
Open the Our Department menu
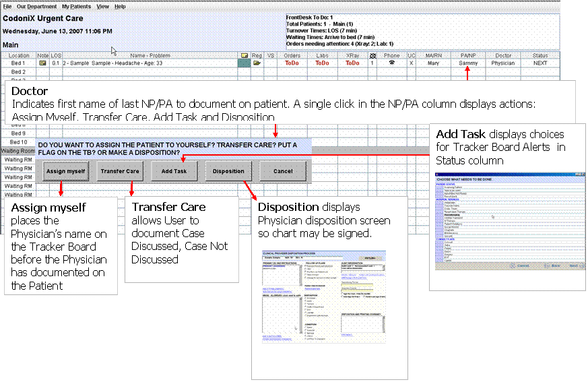[x=36, y=6]
